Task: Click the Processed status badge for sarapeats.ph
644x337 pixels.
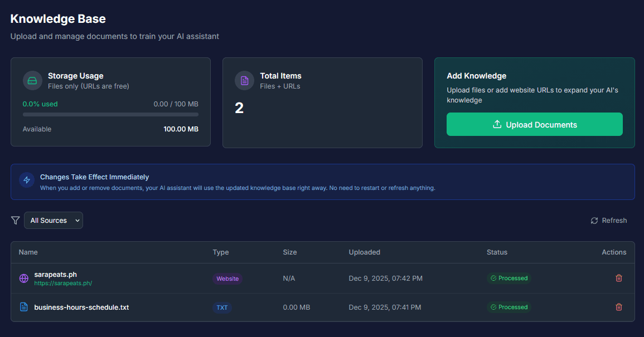Action: tap(509, 278)
